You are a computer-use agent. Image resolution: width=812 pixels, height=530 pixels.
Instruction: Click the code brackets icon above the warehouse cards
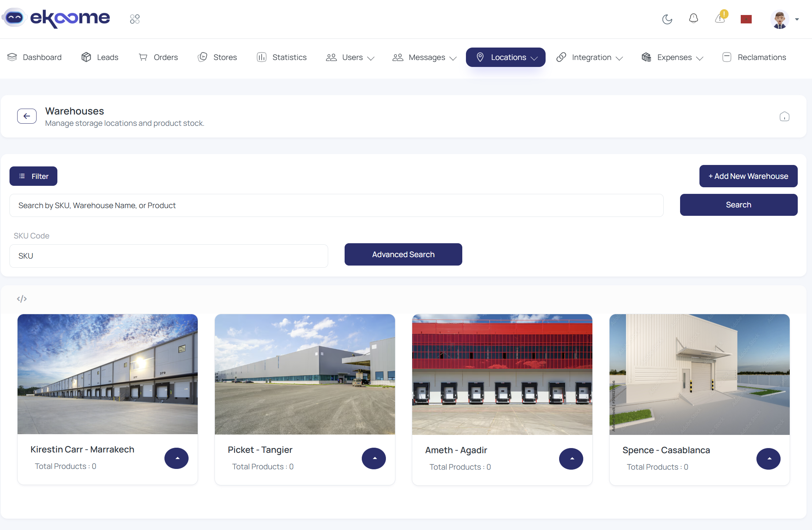(22, 299)
